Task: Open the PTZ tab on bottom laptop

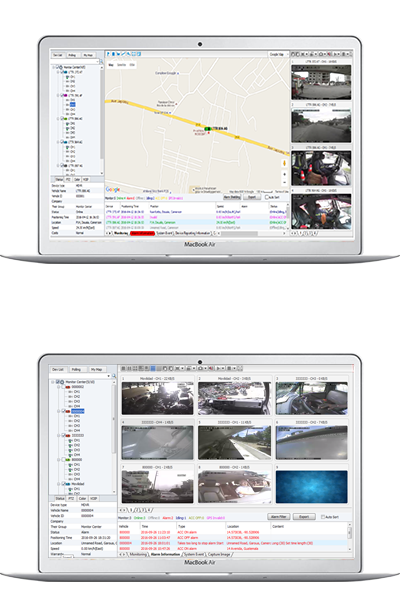Action: coord(71,499)
